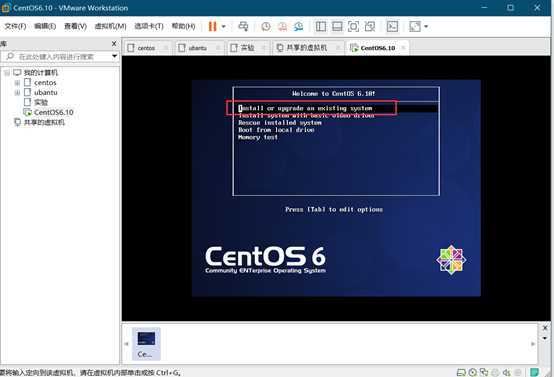The width and height of the screenshot is (554, 377).
Task: Toggle the library sidebar view icon
Action: (x=321, y=26)
